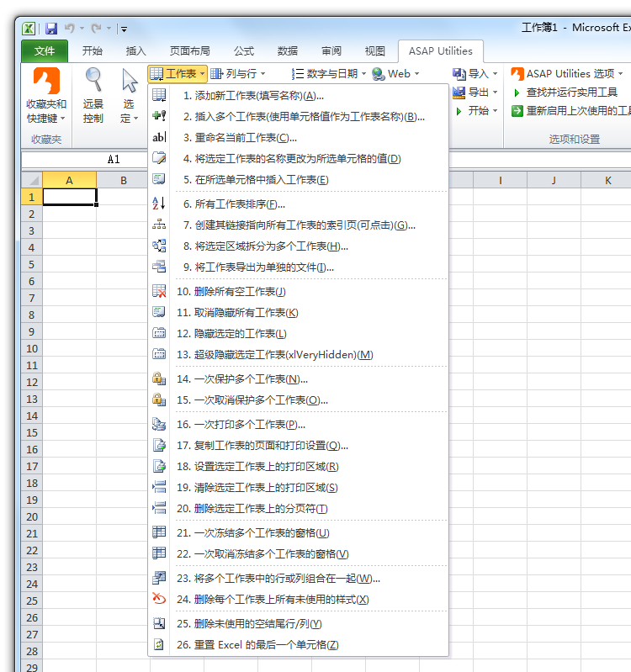This screenshot has width=631, height=672.
Task: Expand the undo history dropdown arrow
Action: 82,29
